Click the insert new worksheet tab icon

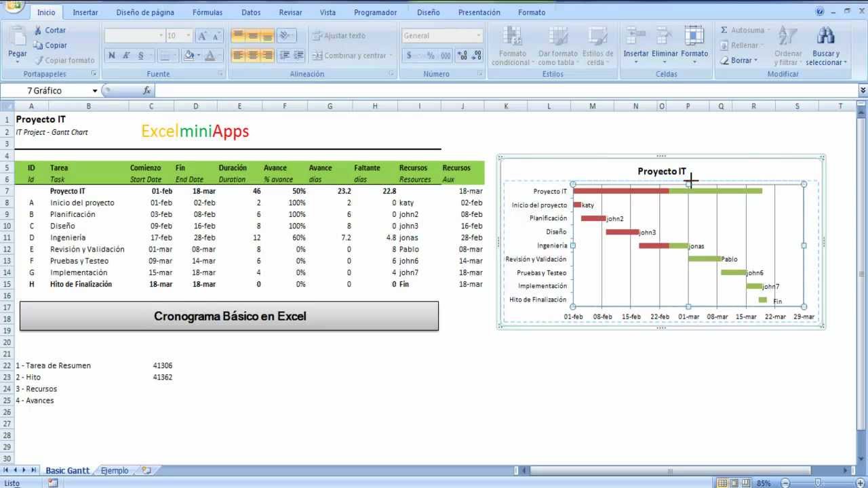pyautogui.click(x=146, y=470)
